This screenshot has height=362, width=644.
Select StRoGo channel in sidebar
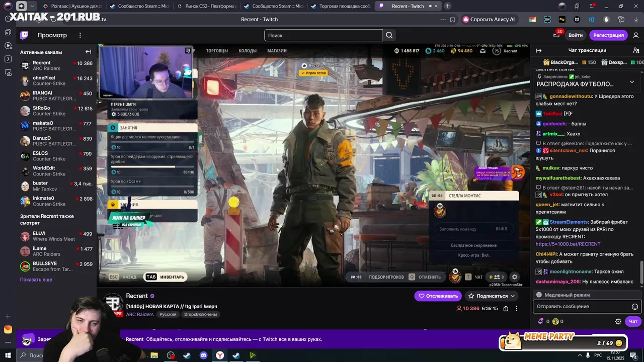pyautogui.click(x=56, y=111)
